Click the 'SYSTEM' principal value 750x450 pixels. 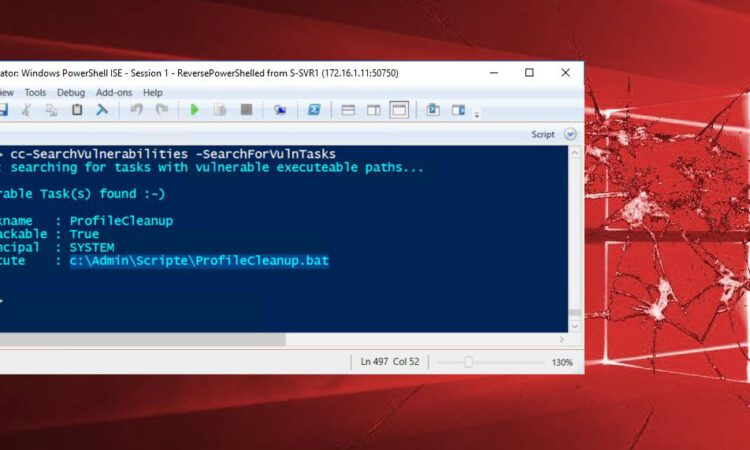pos(92,247)
